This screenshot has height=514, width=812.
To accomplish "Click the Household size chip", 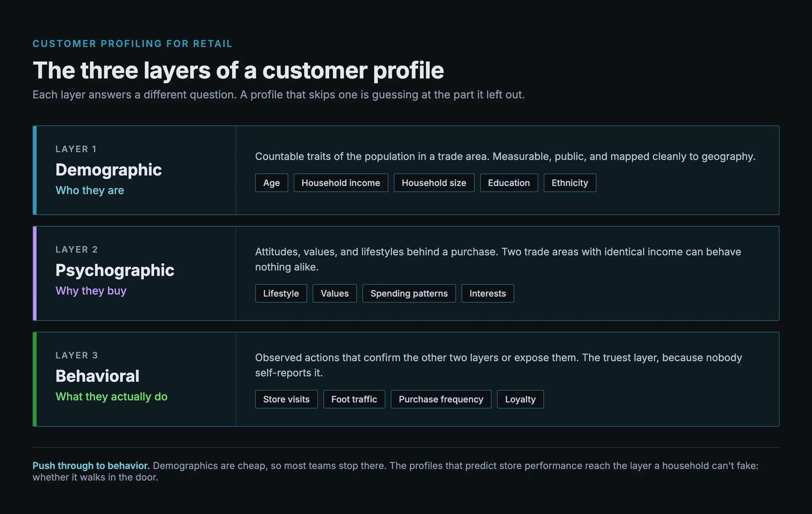I will [434, 183].
